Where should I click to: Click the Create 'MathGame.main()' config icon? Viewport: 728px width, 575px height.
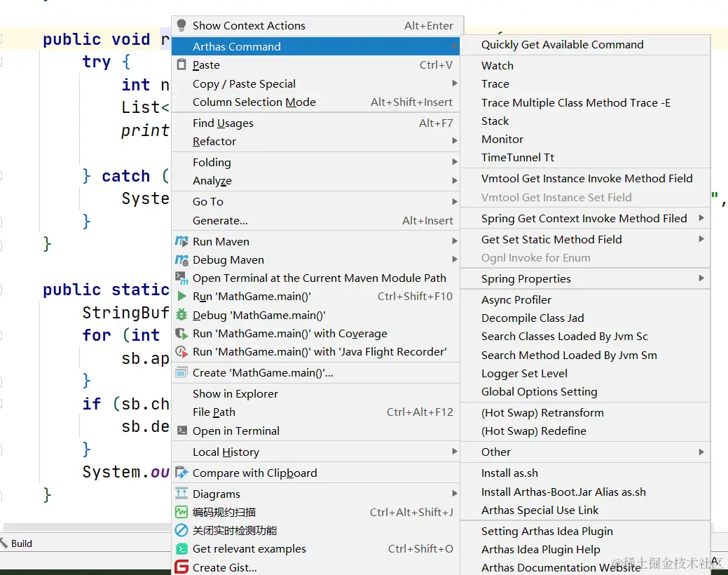coord(181,372)
